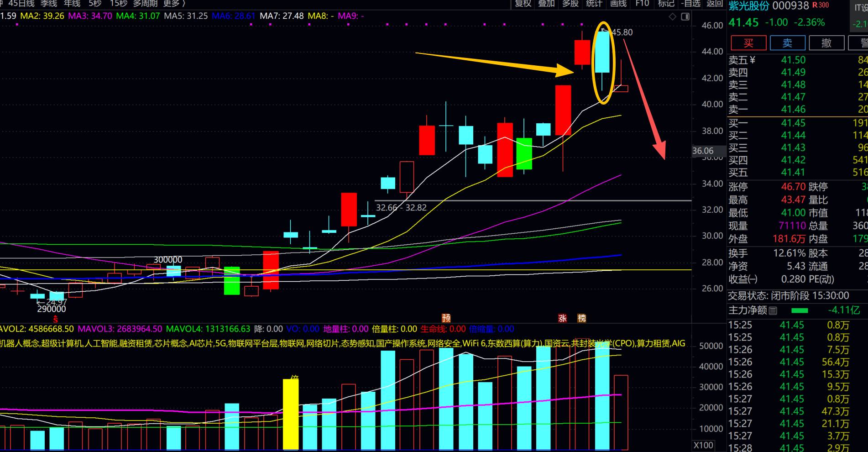
Task: Open the 画线 drawing tools
Action: tap(618, 4)
